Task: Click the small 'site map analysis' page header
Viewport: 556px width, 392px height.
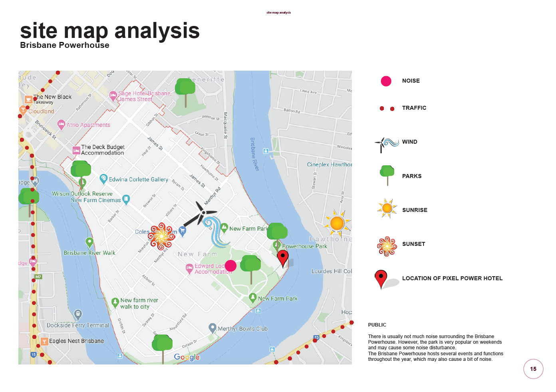Action: [279, 13]
